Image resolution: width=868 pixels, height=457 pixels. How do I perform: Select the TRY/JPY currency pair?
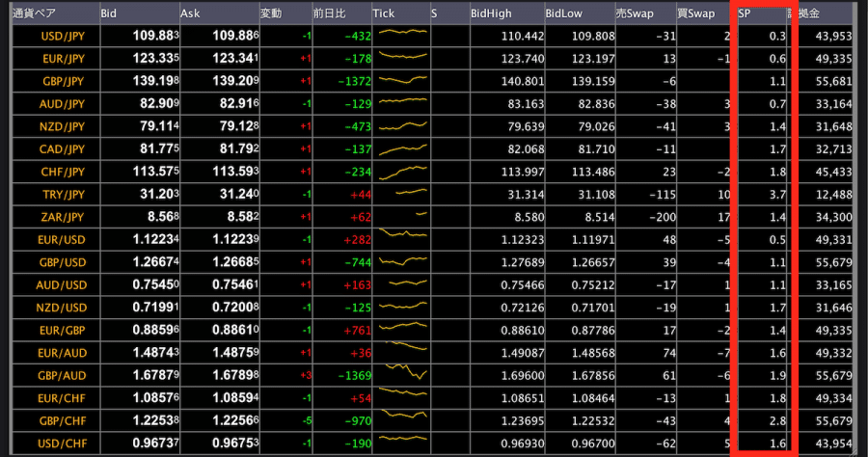tap(64, 195)
